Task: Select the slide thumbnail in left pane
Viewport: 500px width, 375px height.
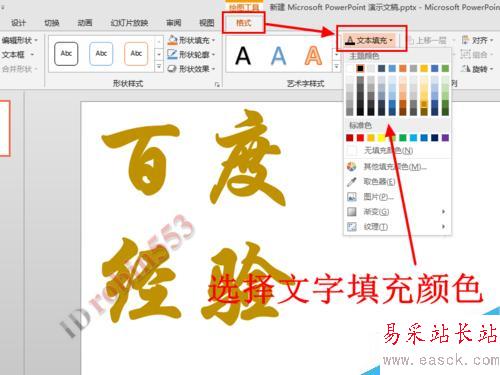Action: click(5, 128)
